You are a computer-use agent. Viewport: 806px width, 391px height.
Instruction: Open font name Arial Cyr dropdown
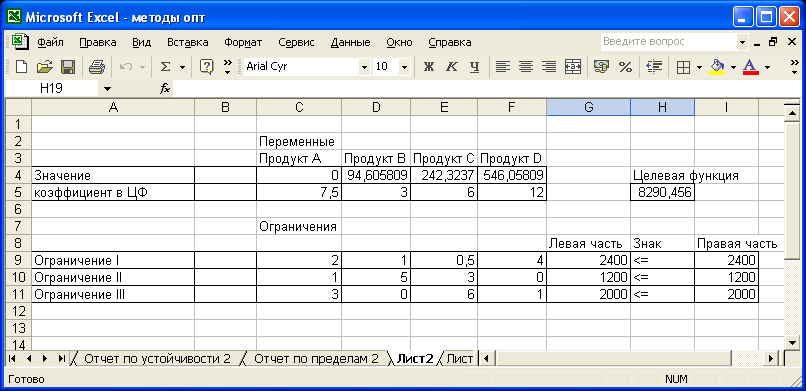tap(364, 67)
